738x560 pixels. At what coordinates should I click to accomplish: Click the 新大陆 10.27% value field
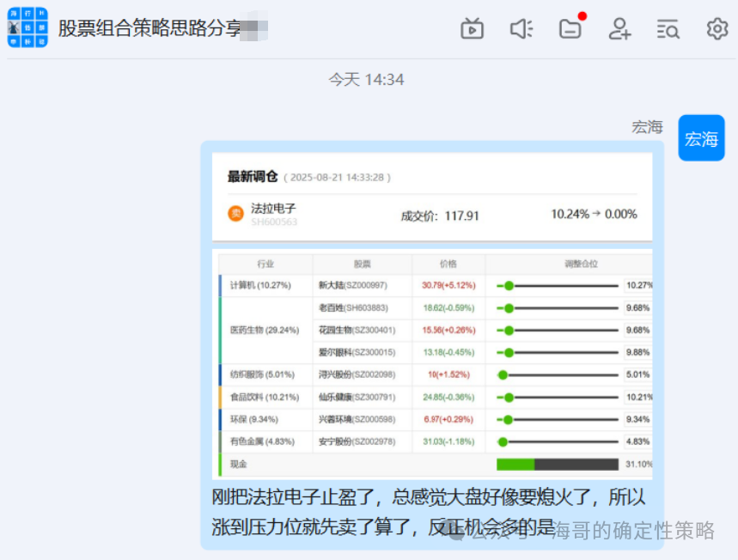coord(637,285)
